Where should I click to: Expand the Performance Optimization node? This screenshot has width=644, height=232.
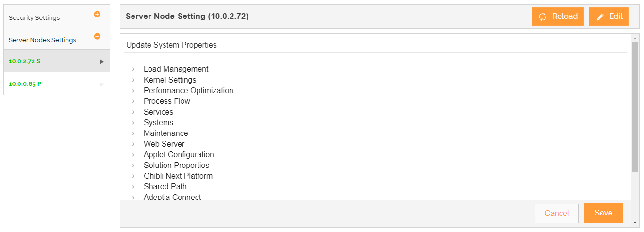click(133, 91)
